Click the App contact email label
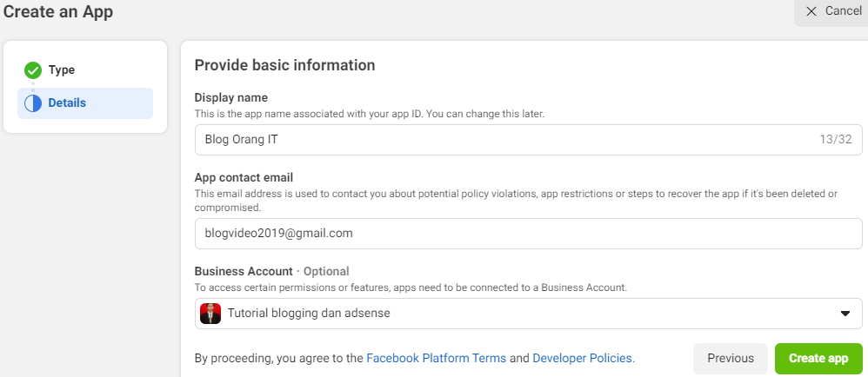The height and width of the screenshot is (377, 868). click(244, 177)
